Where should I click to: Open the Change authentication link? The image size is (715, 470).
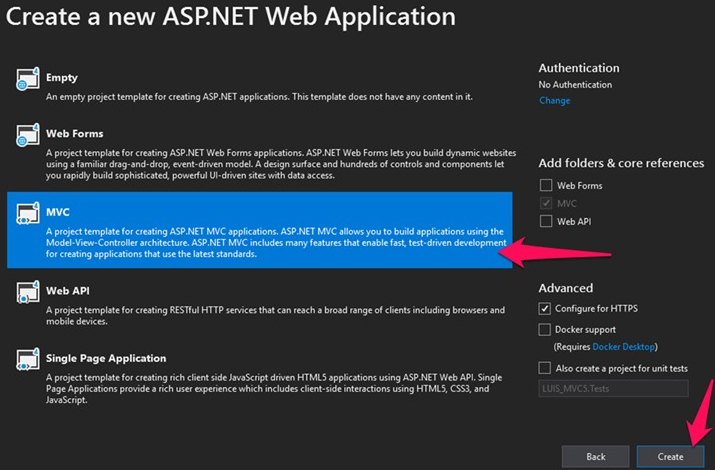pos(554,101)
